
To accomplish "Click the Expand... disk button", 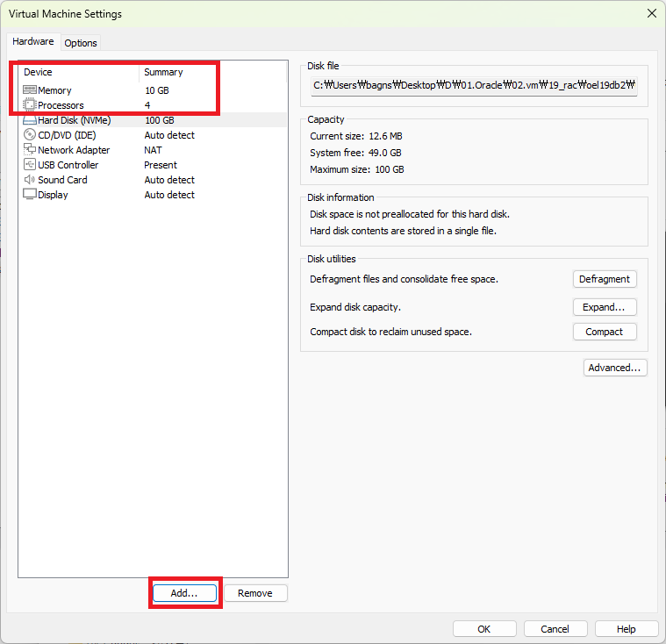I will (605, 307).
